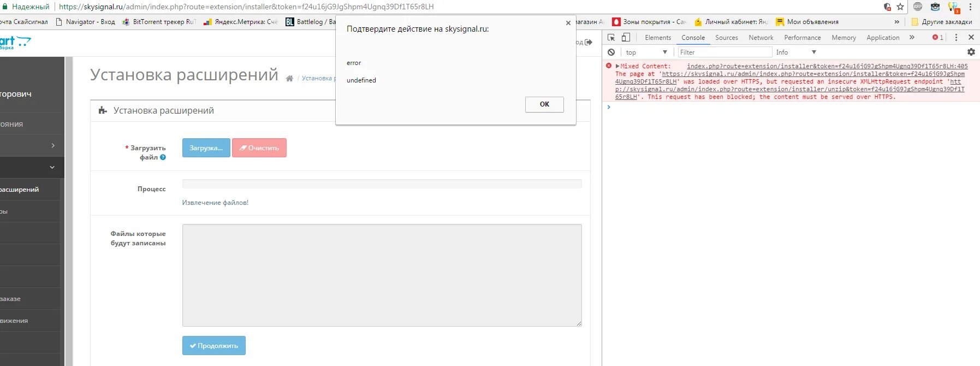Click the browser address bar URL
This screenshot has width=980, height=366.
tap(246, 7)
